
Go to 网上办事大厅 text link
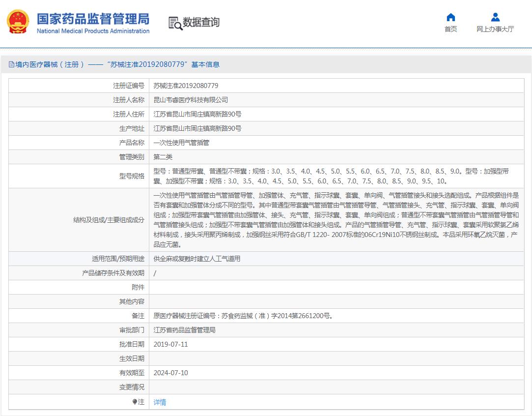tap(495, 29)
